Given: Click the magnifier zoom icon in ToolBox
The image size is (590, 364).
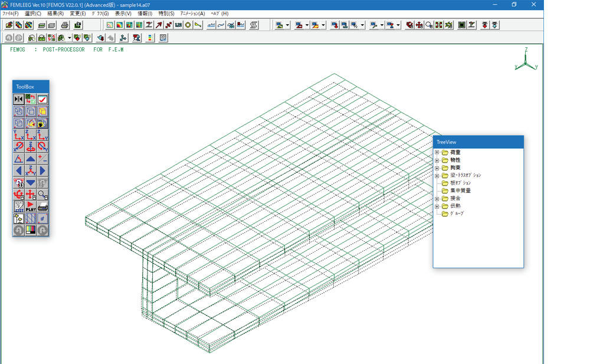Looking at the screenshot, I should pyautogui.click(x=42, y=194).
